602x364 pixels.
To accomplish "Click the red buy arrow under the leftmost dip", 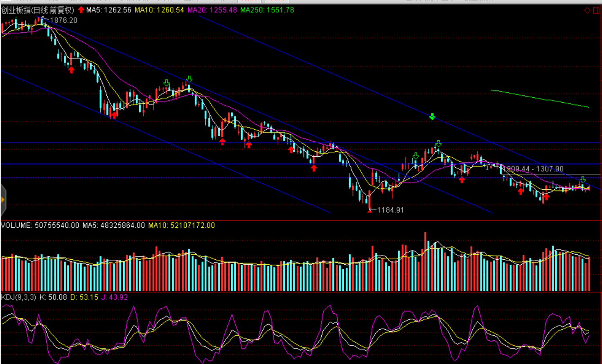I will tap(72, 70).
